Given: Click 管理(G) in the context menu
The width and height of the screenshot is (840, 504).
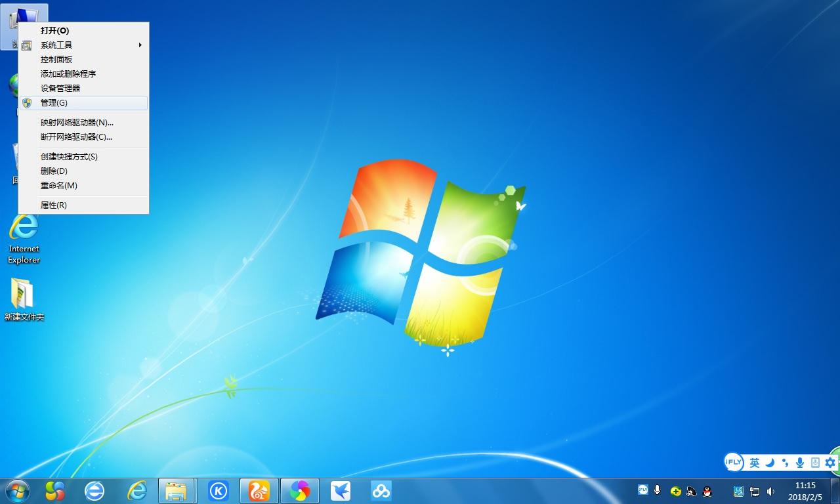Looking at the screenshot, I should pos(83,103).
